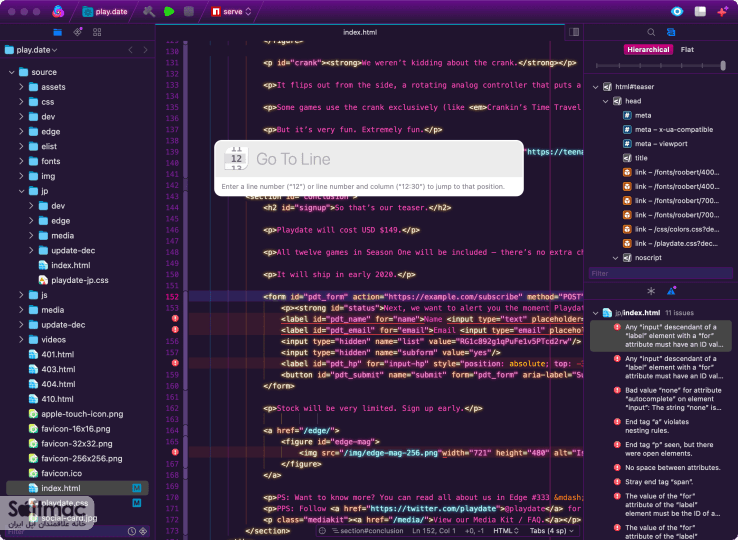Select the index.html editor tab
The height and width of the screenshot is (540, 738).
pos(360,32)
